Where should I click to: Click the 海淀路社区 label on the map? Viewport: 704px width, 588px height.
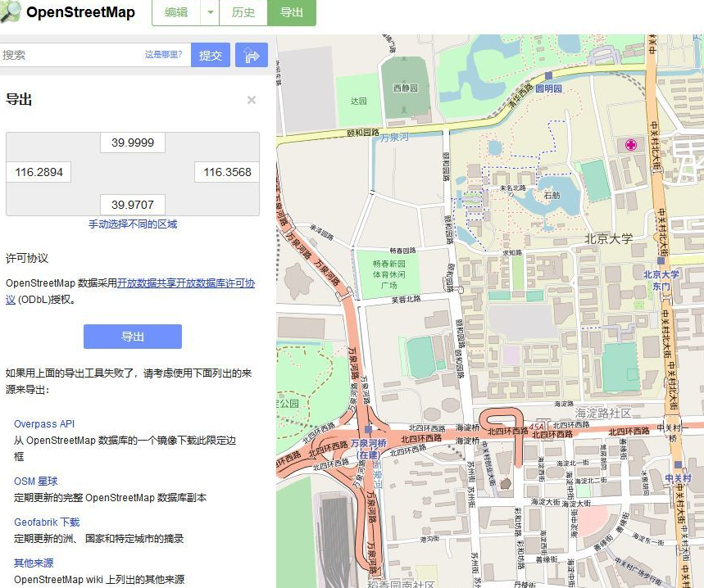click(603, 413)
